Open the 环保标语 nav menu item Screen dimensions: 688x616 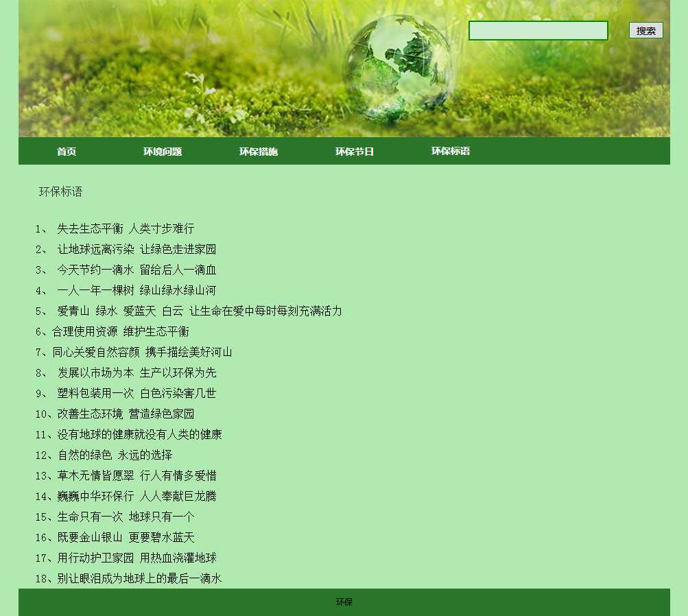tap(451, 151)
